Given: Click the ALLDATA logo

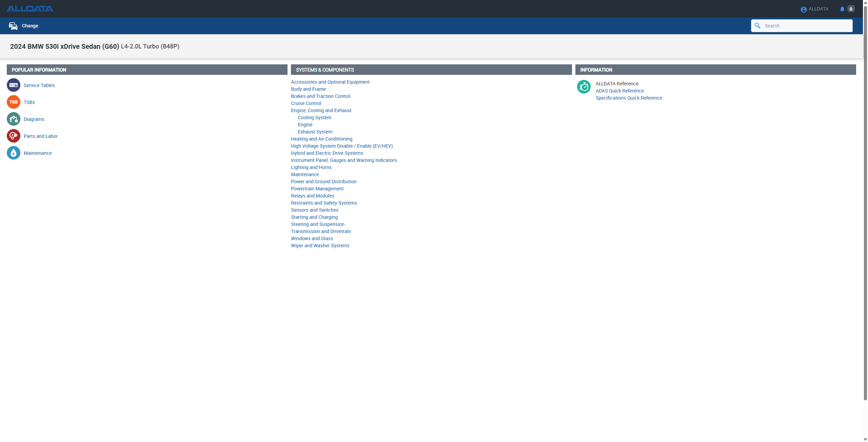Looking at the screenshot, I should 30,8.
